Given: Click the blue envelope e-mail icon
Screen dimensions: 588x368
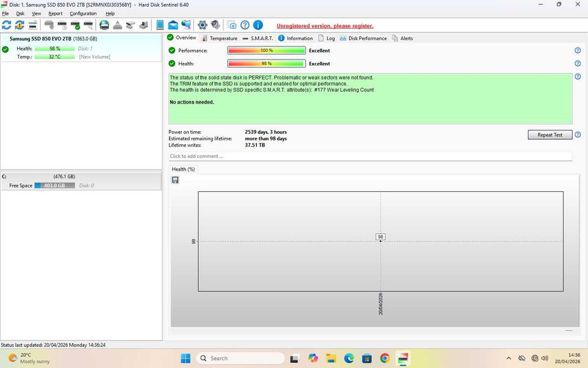Looking at the screenshot, I should [173, 25].
